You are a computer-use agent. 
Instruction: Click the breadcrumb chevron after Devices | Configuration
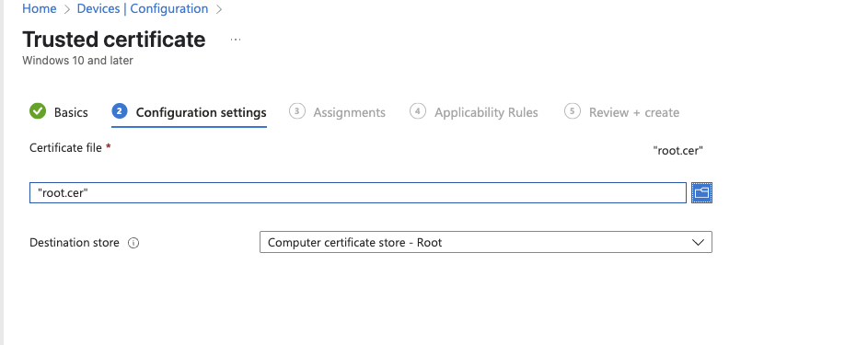[x=219, y=9]
